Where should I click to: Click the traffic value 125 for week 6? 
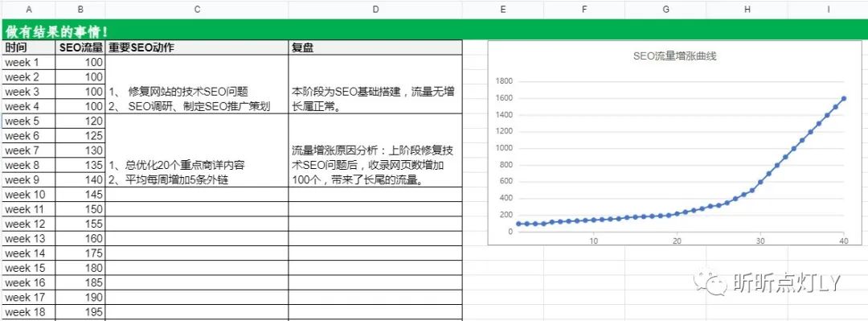click(x=81, y=136)
